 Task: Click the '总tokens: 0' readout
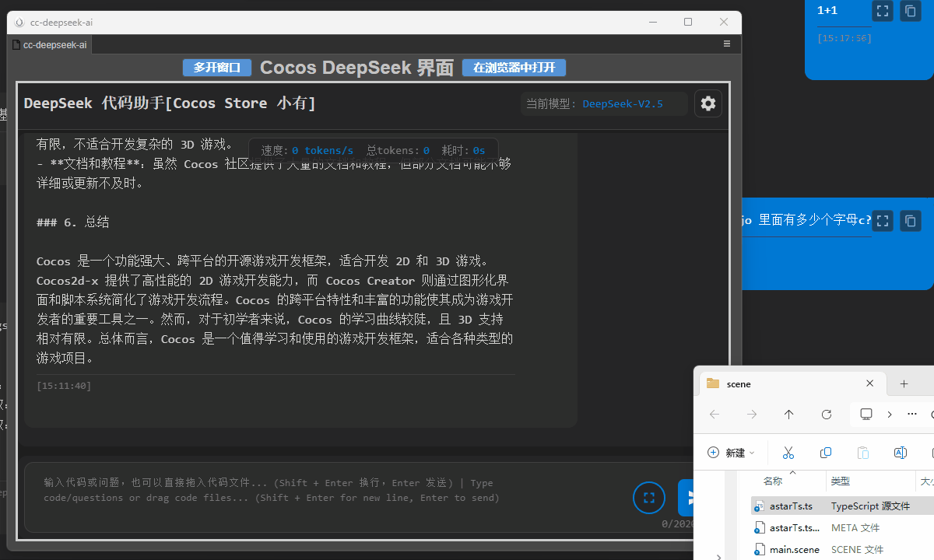point(398,150)
